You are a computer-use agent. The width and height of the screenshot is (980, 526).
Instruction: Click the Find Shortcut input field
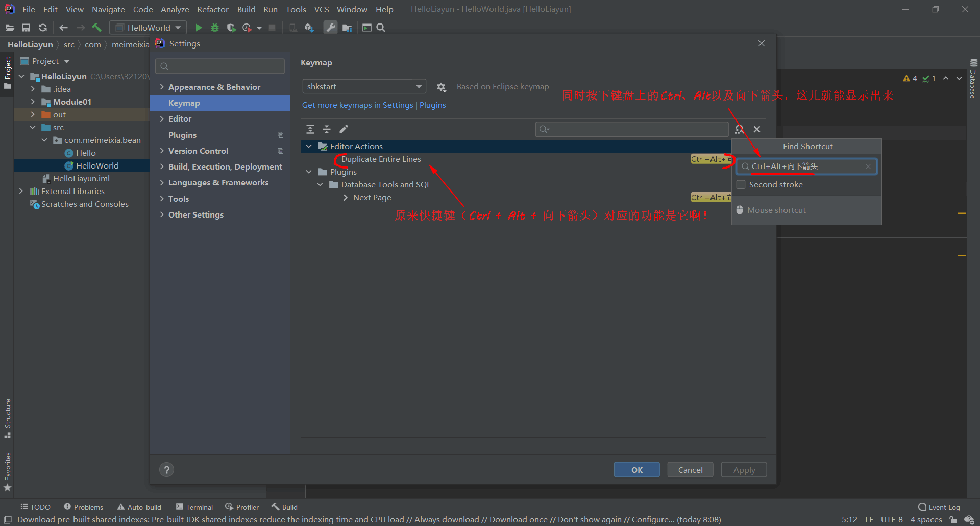click(806, 166)
